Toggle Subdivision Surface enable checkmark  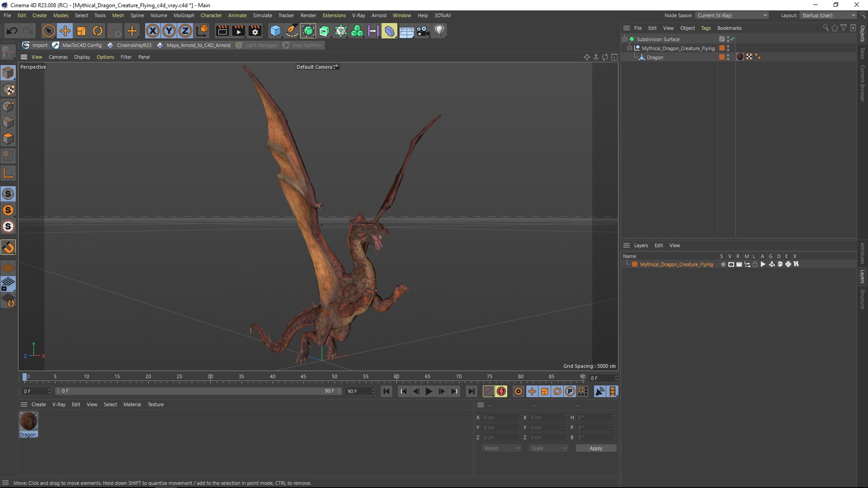732,39
